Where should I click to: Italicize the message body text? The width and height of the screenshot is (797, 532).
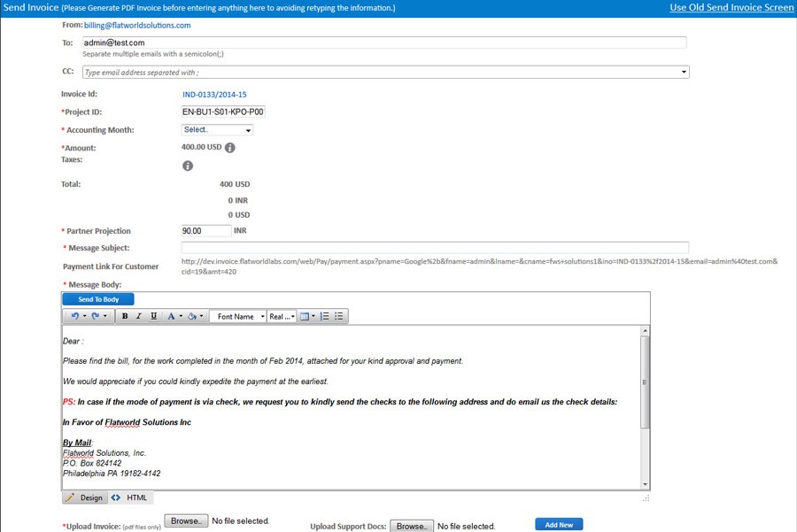coord(139,316)
